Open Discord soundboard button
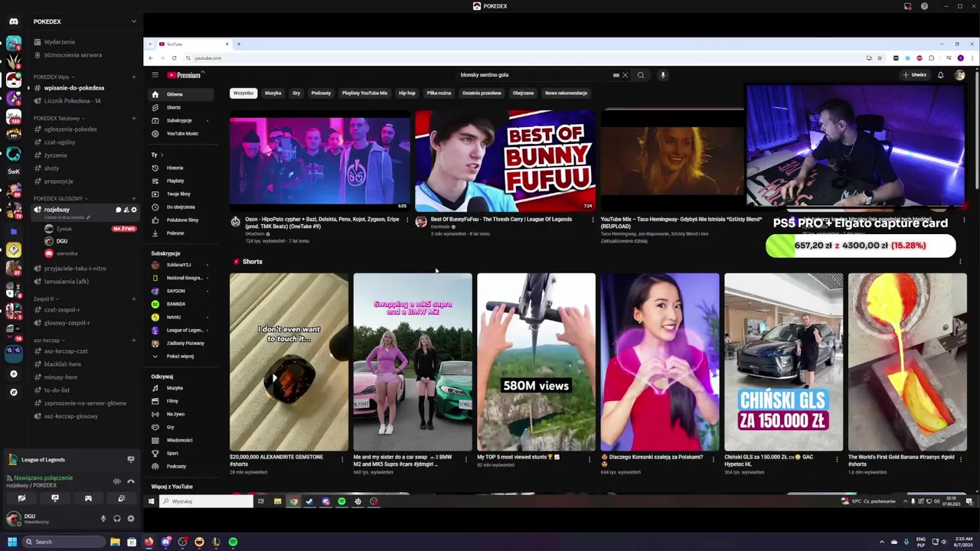Viewport: 980px width, 551px height. point(122,498)
